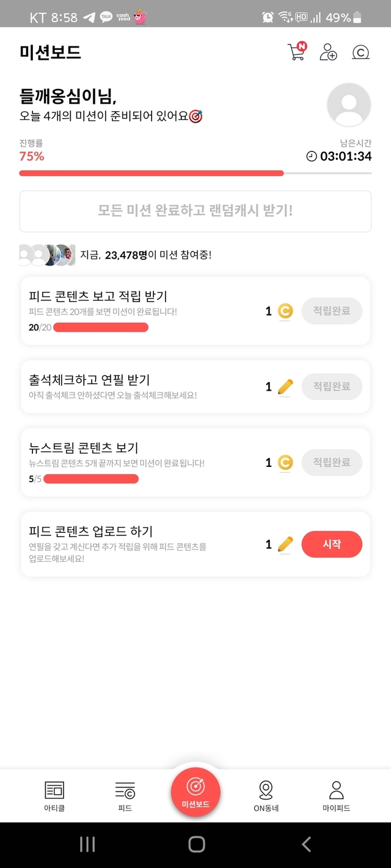Open the ON동네 tab

point(266,795)
